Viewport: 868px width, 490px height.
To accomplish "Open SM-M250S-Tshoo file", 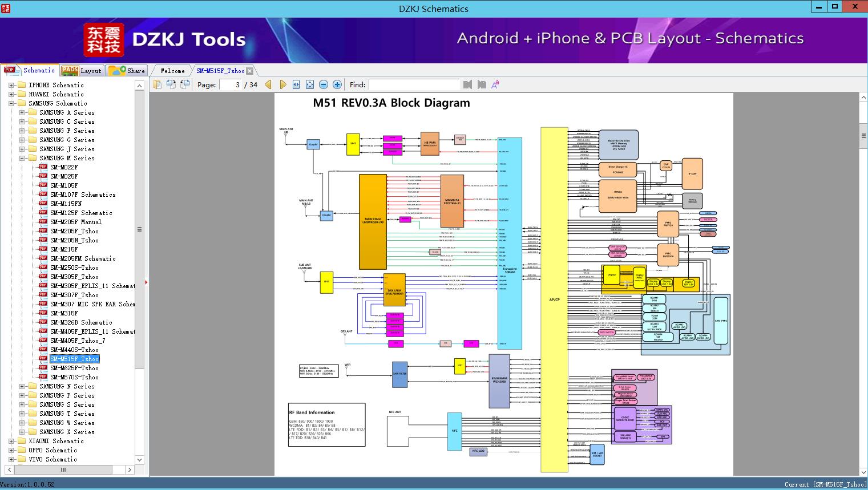I will click(x=74, y=268).
